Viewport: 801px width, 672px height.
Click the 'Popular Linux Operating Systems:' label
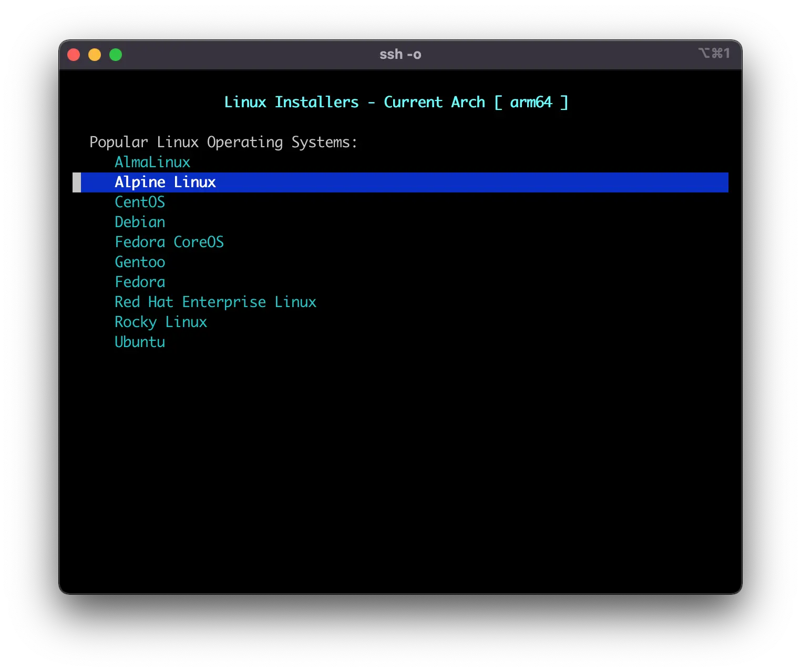point(223,142)
